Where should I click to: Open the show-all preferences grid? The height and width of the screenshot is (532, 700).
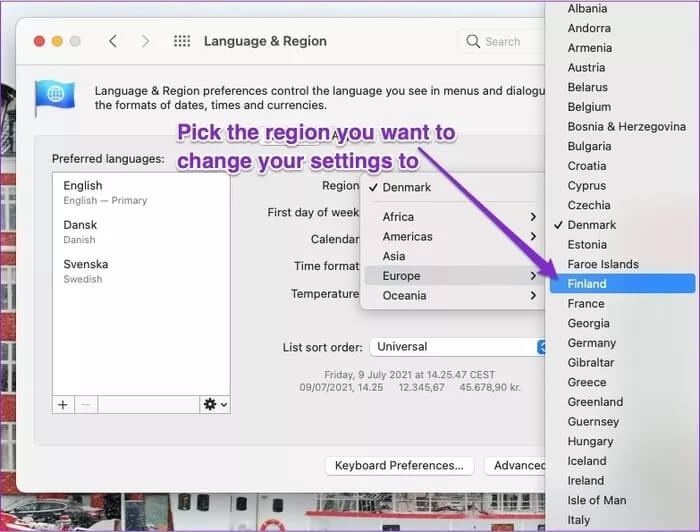(x=181, y=41)
